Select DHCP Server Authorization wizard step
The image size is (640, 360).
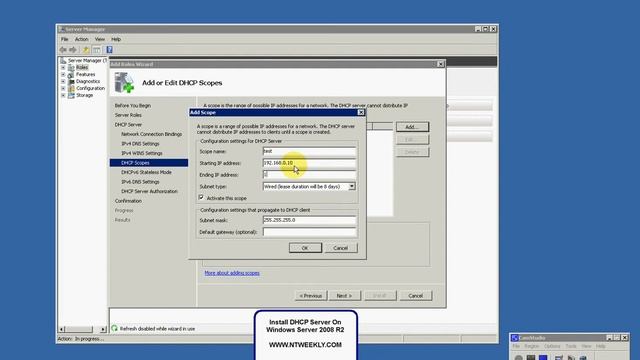(149, 191)
